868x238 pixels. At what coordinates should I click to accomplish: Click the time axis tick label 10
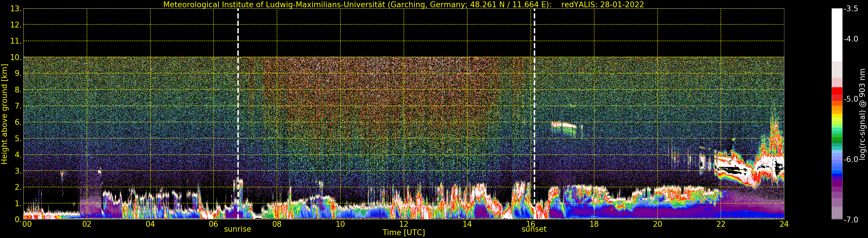point(340,224)
